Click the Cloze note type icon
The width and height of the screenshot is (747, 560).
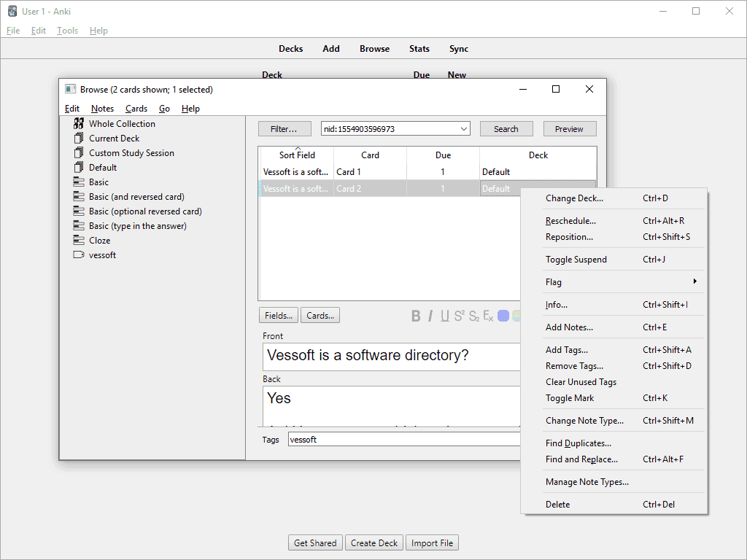coord(79,240)
